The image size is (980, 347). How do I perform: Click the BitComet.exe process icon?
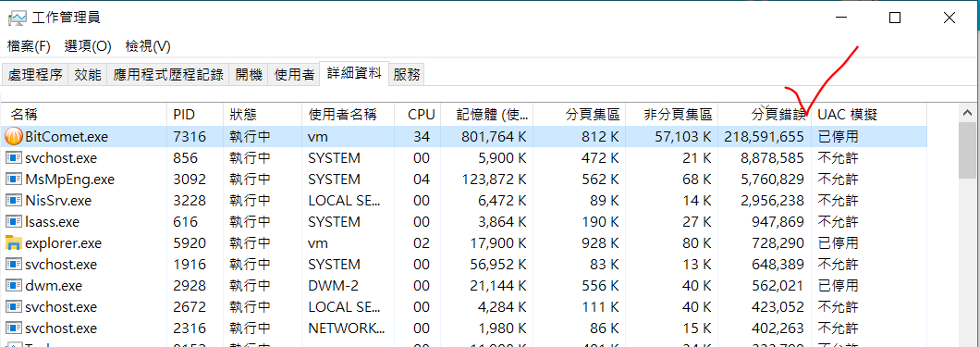pos(13,136)
